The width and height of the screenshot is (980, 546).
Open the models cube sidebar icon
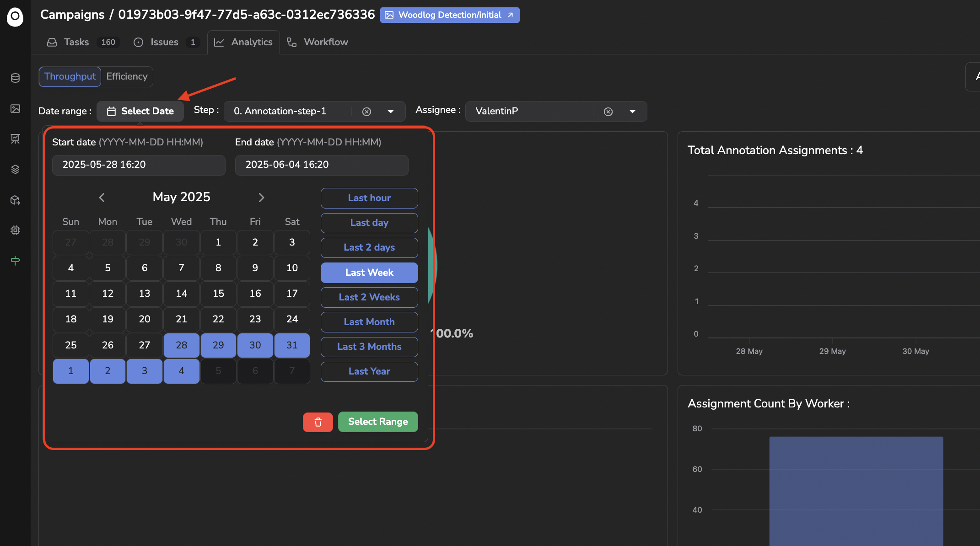point(15,200)
